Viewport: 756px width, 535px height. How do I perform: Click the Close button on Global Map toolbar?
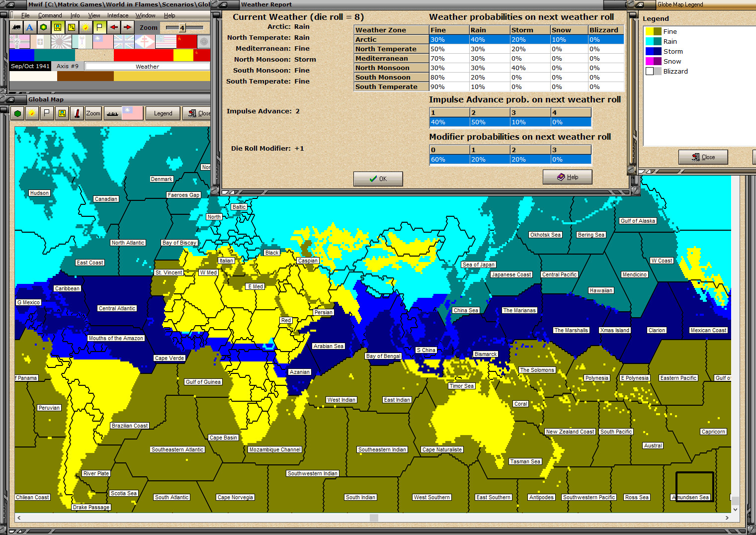(197, 113)
